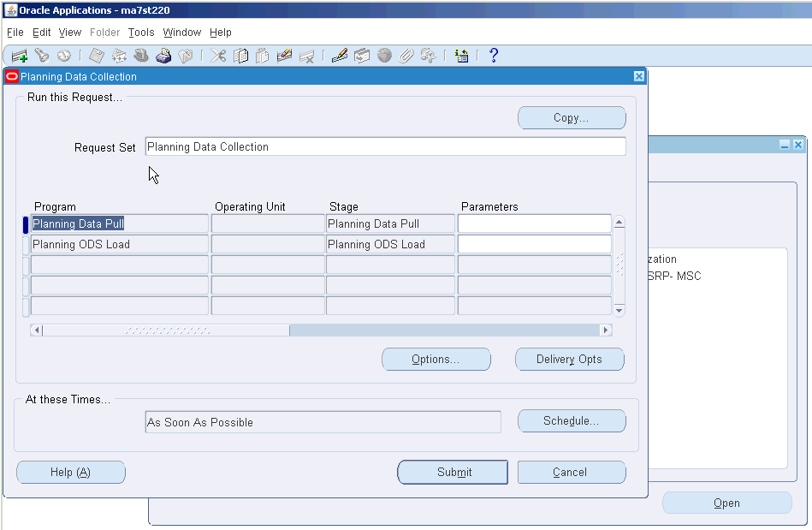Click the Request Set input field
This screenshot has width=812, height=530.
tap(385, 146)
